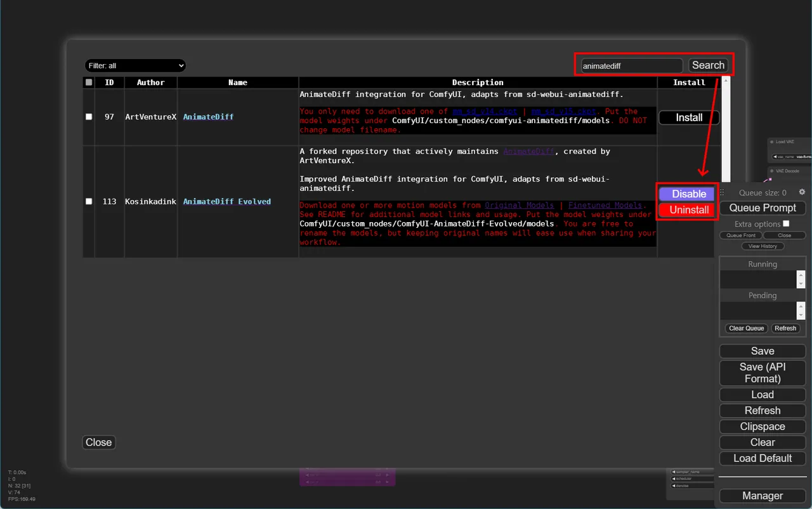The width and height of the screenshot is (812, 509).
Task: Open the AnimateDiff Evolved name link
Action: tap(227, 201)
